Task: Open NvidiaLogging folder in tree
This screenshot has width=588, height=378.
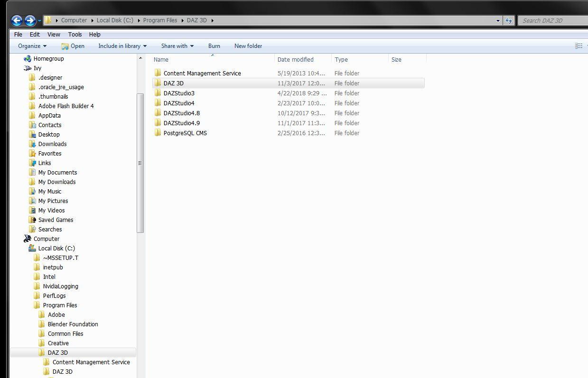Action: [x=61, y=286]
